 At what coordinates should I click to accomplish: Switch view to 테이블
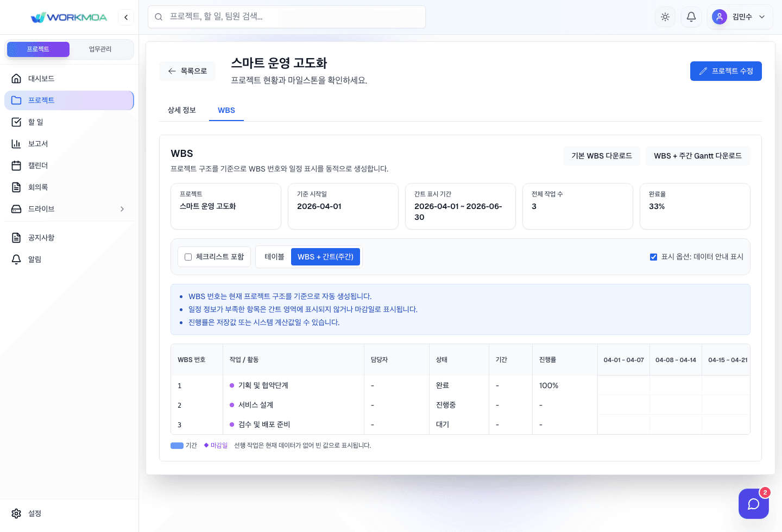[274, 257]
